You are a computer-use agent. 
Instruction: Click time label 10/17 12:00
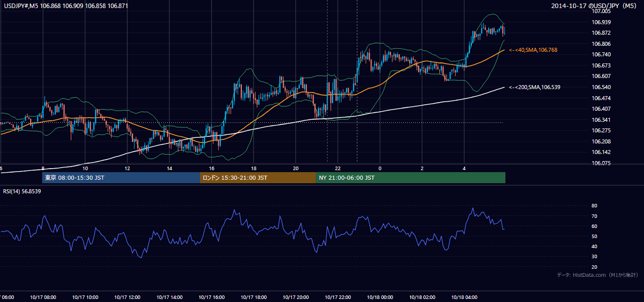[x=127, y=297]
